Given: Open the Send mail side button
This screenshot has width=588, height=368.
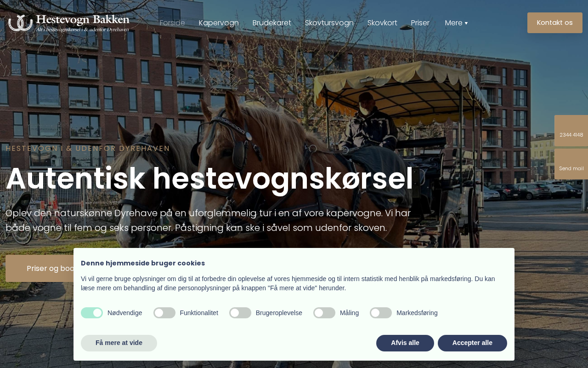Looking at the screenshot, I should [571, 164].
